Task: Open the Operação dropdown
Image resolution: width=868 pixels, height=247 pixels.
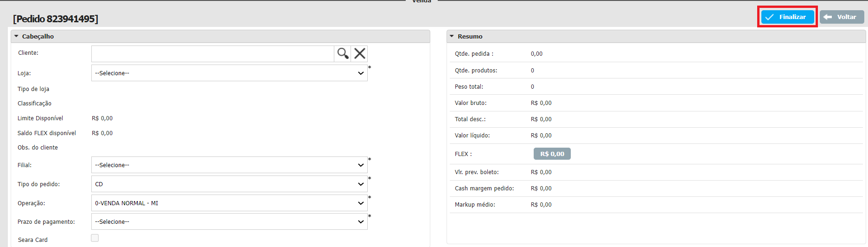Action: coord(230,203)
